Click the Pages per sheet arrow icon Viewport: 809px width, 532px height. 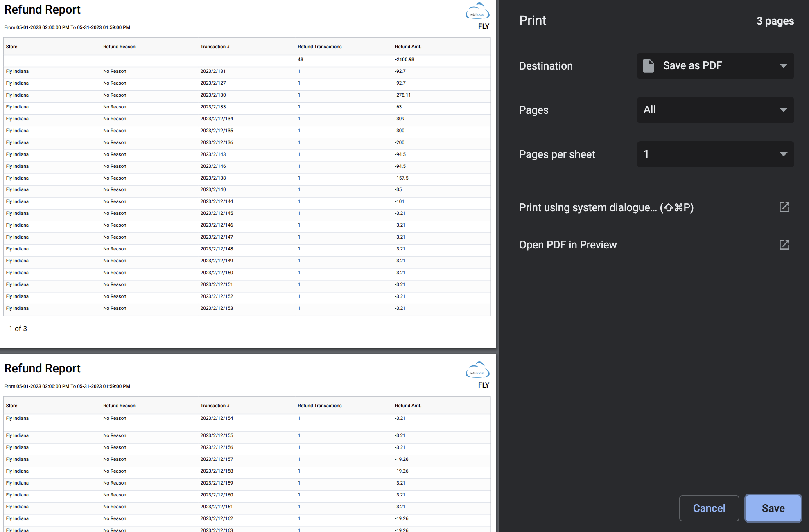click(783, 154)
